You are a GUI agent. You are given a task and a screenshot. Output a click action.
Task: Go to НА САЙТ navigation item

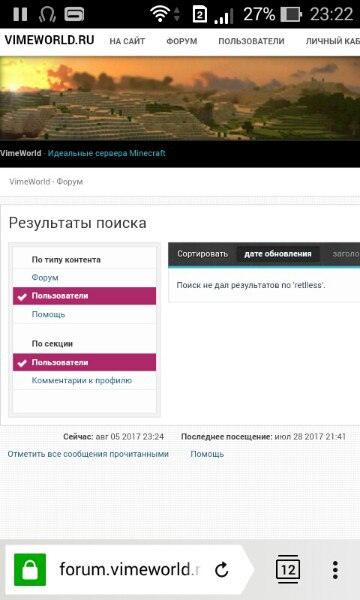pos(127,41)
